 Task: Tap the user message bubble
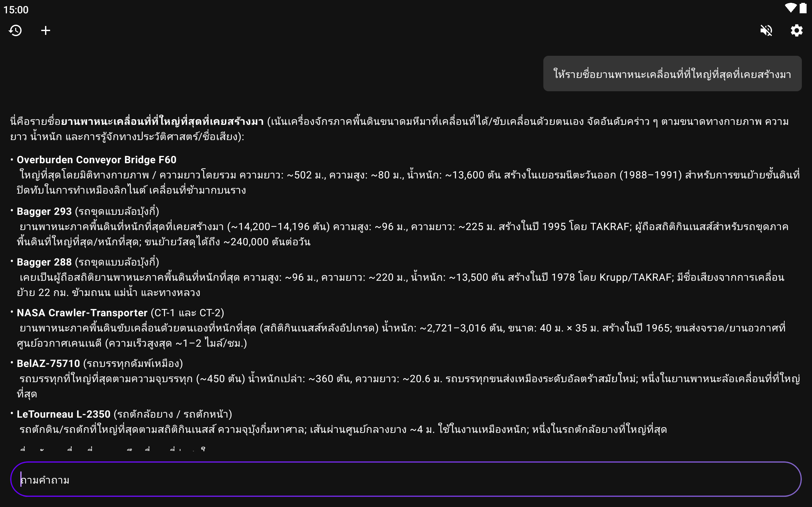click(x=672, y=74)
